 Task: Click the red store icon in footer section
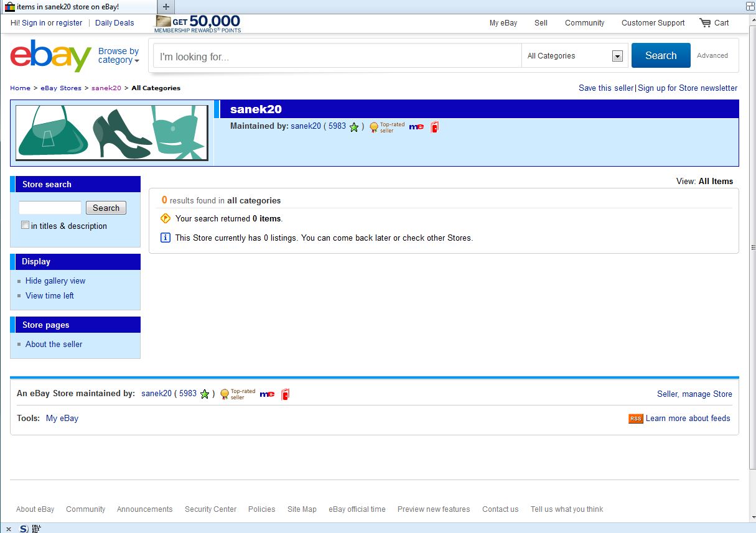tap(285, 394)
